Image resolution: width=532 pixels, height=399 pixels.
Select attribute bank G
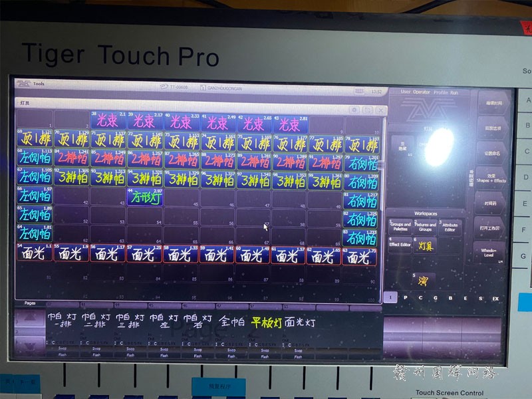[436, 298]
